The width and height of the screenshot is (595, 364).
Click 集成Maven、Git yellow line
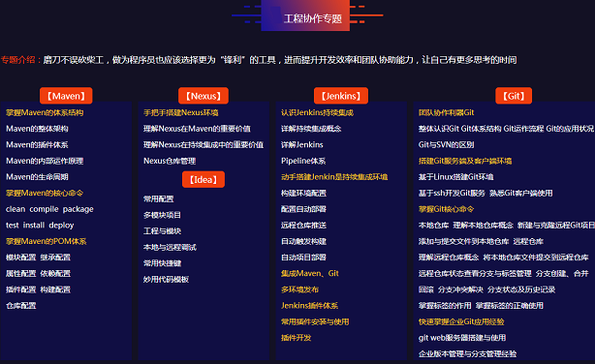(x=310, y=273)
